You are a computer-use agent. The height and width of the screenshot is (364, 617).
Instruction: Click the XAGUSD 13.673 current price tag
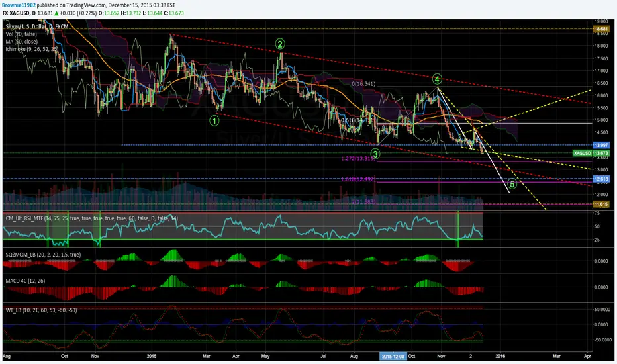click(x=591, y=153)
